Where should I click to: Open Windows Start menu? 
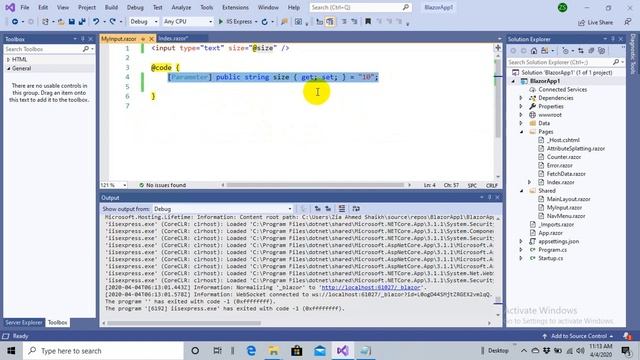11,351
